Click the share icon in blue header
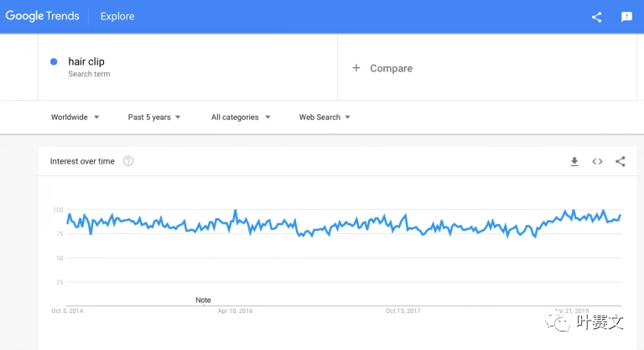Screen dimensions: 644x350 point(596,17)
